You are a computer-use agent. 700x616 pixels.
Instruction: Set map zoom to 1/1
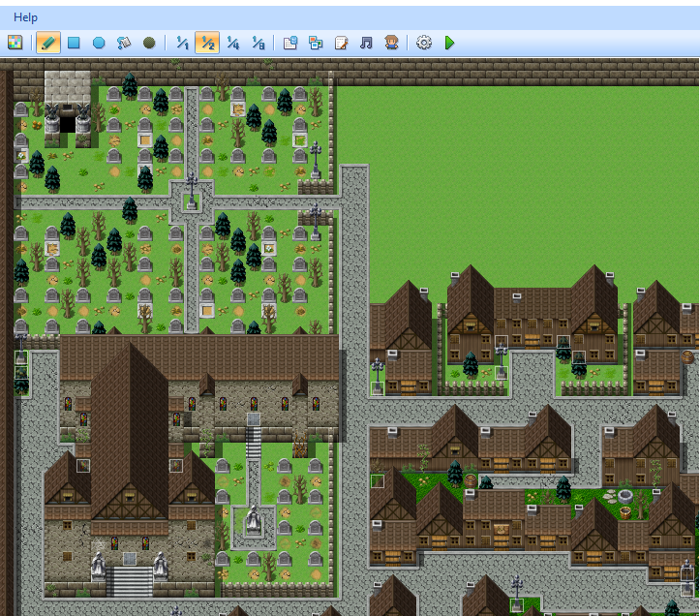pos(182,43)
